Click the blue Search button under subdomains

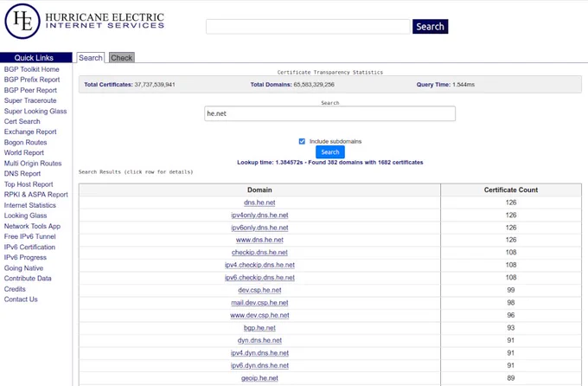click(x=330, y=152)
